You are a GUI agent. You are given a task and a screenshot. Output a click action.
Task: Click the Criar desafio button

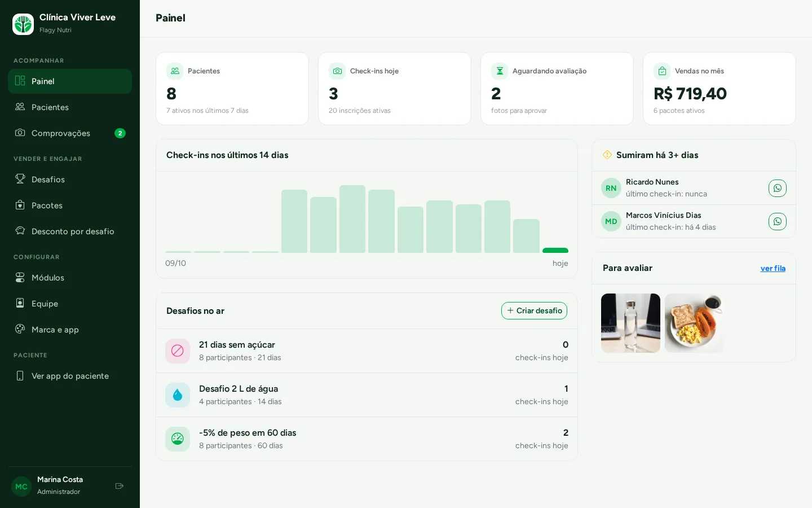pos(534,310)
